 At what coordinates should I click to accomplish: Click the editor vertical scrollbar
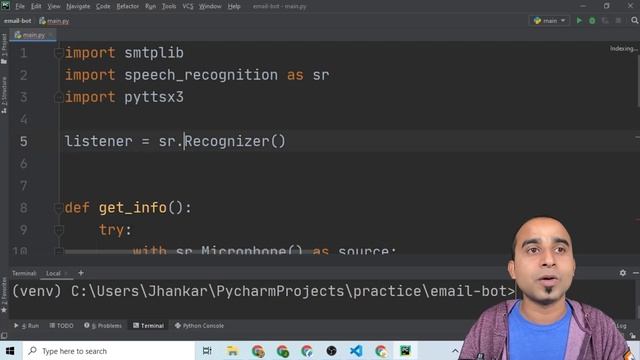(x=638, y=80)
